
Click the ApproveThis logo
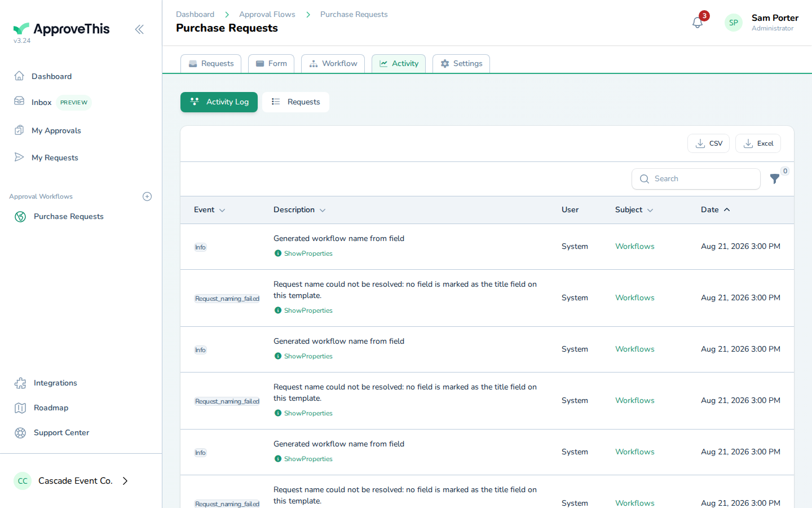click(x=61, y=29)
